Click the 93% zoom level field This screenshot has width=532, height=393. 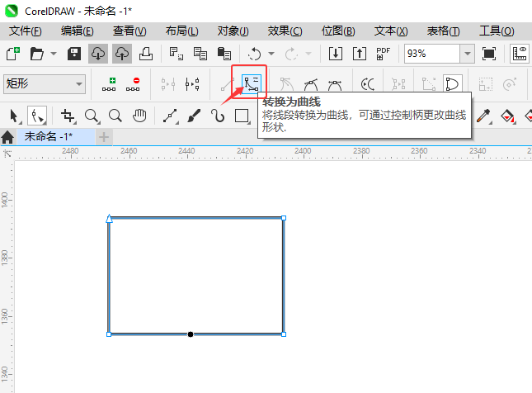(432, 54)
